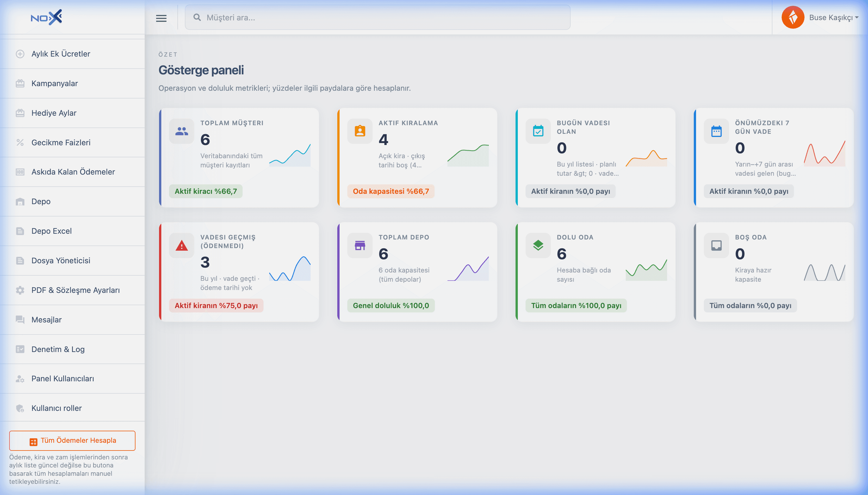This screenshot has width=868, height=495.
Task: Click the Aylık Ek Ücretler plus icon
Action: point(20,54)
